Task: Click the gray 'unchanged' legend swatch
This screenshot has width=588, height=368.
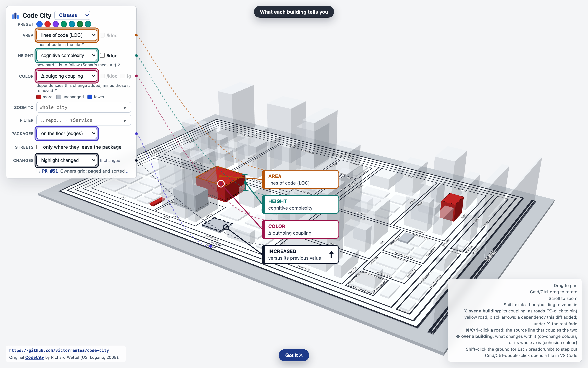Action: pos(58,97)
